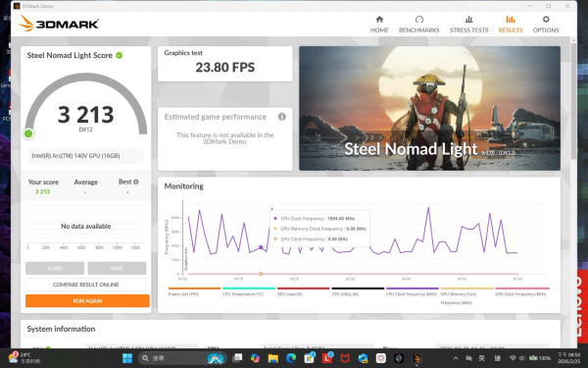This screenshot has height=368, width=588.
Task: Click the Best score info icon
Action: click(x=136, y=182)
